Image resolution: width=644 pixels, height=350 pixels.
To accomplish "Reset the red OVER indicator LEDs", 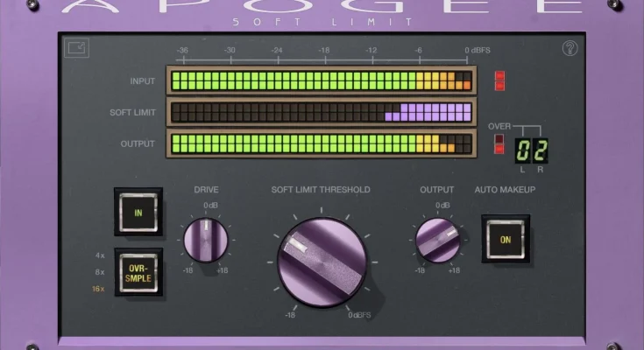I will tap(499, 144).
